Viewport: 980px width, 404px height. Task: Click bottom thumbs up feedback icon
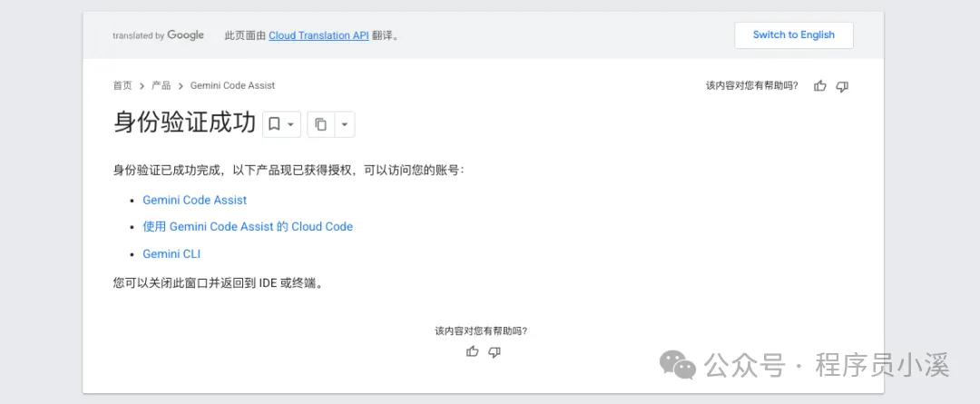click(x=473, y=352)
